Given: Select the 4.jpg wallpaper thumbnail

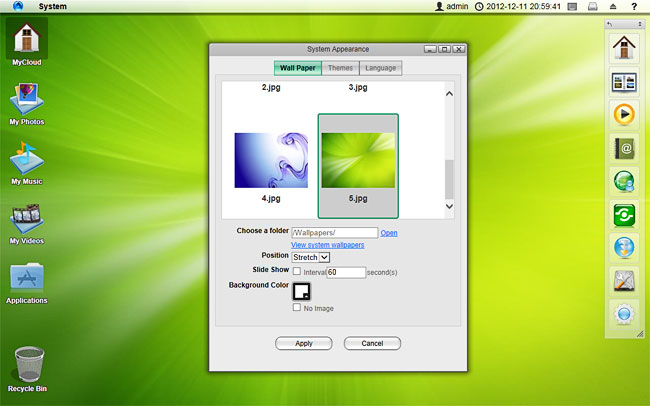Looking at the screenshot, I should coord(271,160).
